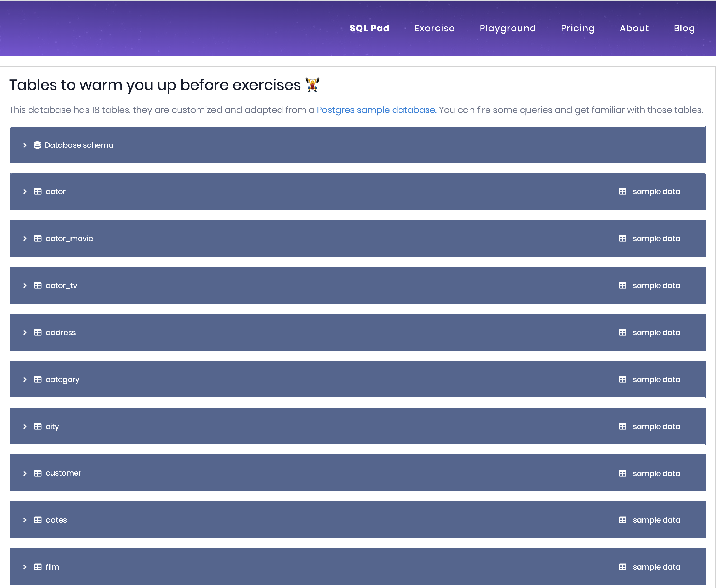Expand the film table row
This screenshot has width=716, height=588.
(x=25, y=567)
